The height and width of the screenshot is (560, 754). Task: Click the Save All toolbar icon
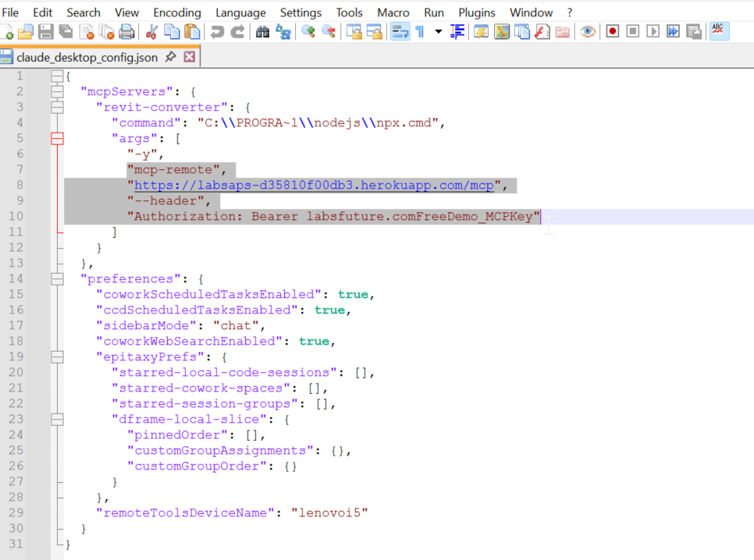pos(66,32)
